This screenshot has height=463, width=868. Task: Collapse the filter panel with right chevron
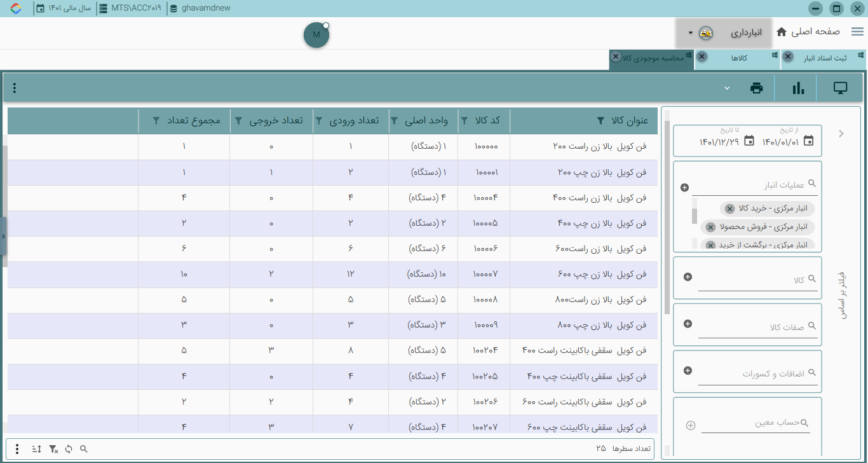point(841,134)
